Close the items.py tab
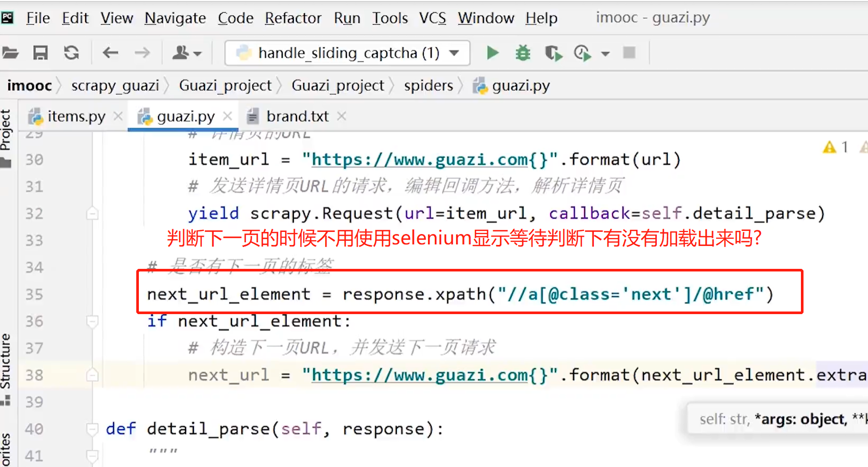The width and height of the screenshot is (868, 467). (x=118, y=116)
